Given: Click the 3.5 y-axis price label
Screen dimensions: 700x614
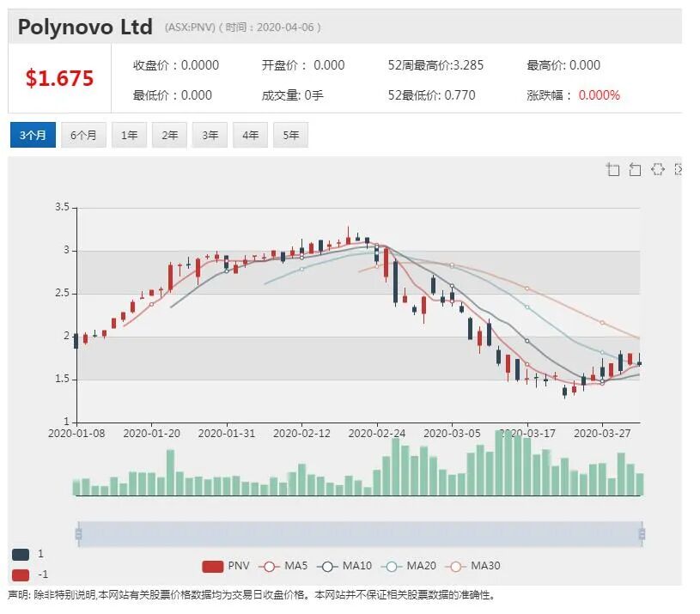Looking at the screenshot, I should [63, 207].
